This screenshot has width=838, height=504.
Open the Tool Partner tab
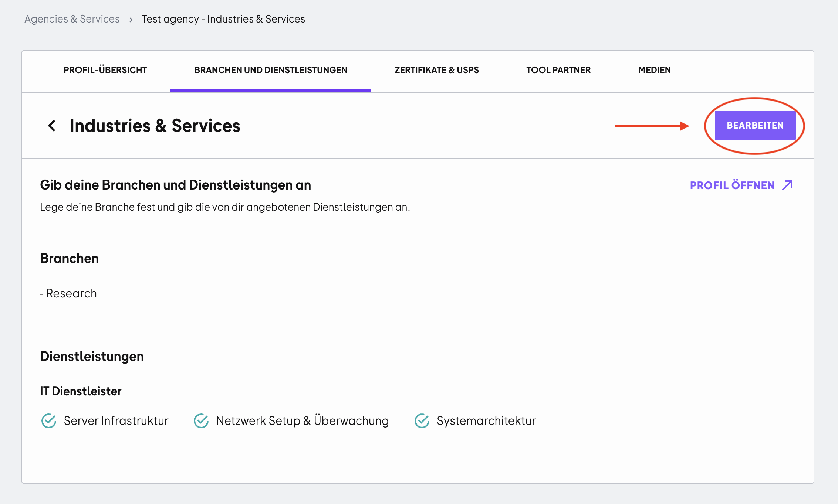click(558, 70)
